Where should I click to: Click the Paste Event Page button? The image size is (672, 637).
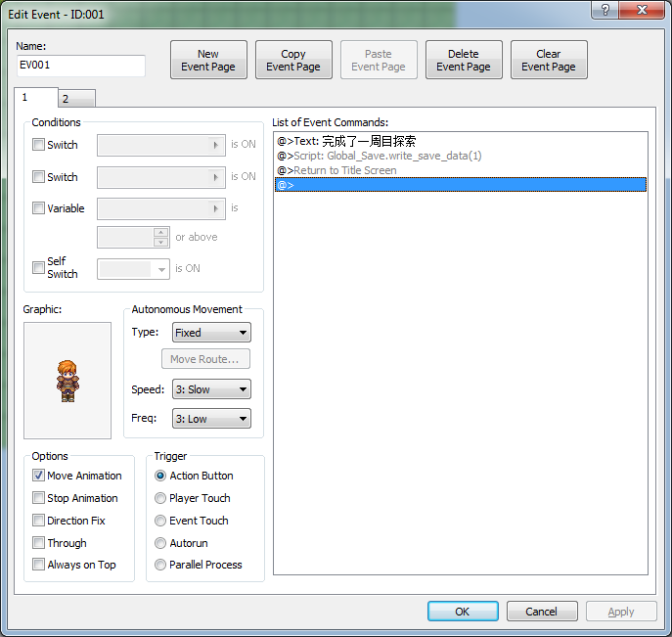[379, 60]
